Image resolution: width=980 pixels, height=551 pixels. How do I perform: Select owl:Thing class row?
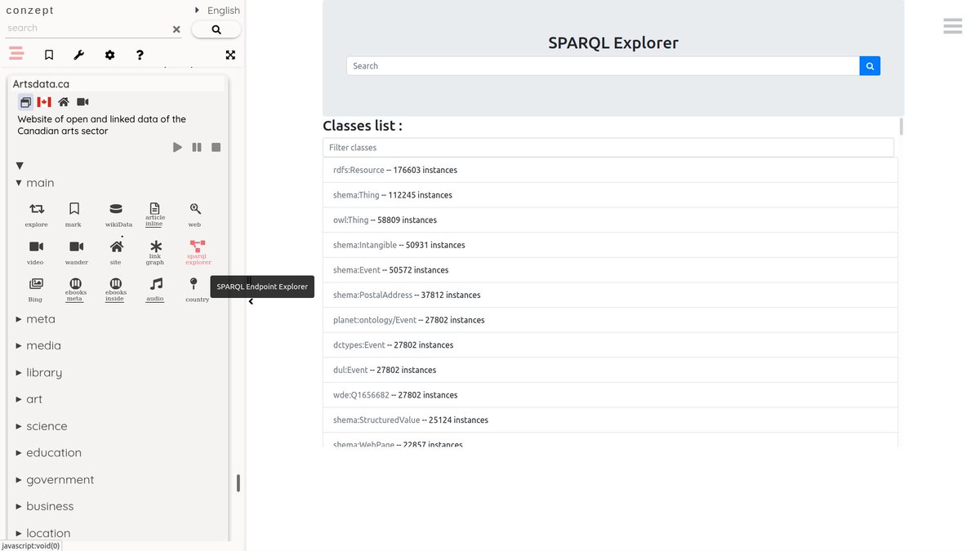(610, 220)
